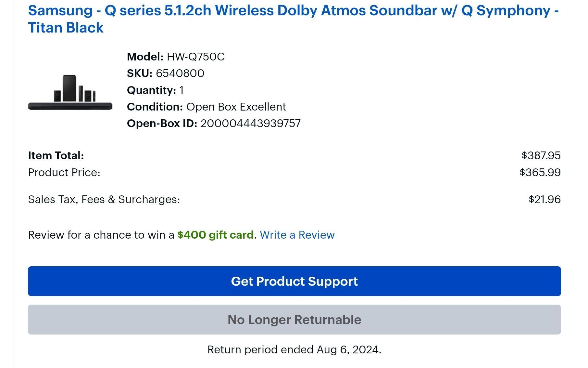The width and height of the screenshot is (588, 368).
Task: Click the green $400 gift card text
Action: coord(215,235)
